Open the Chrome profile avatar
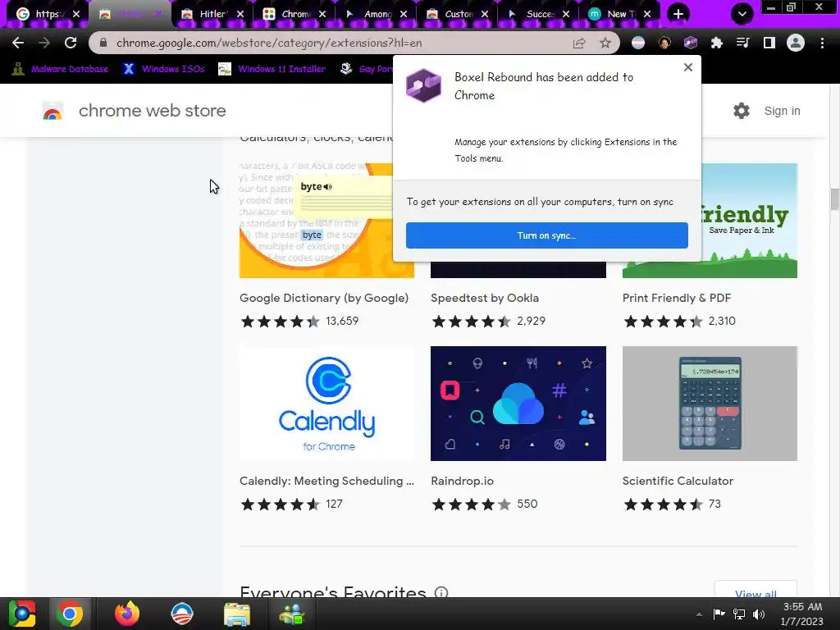The height and width of the screenshot is (630, 840). pos(796,43)
